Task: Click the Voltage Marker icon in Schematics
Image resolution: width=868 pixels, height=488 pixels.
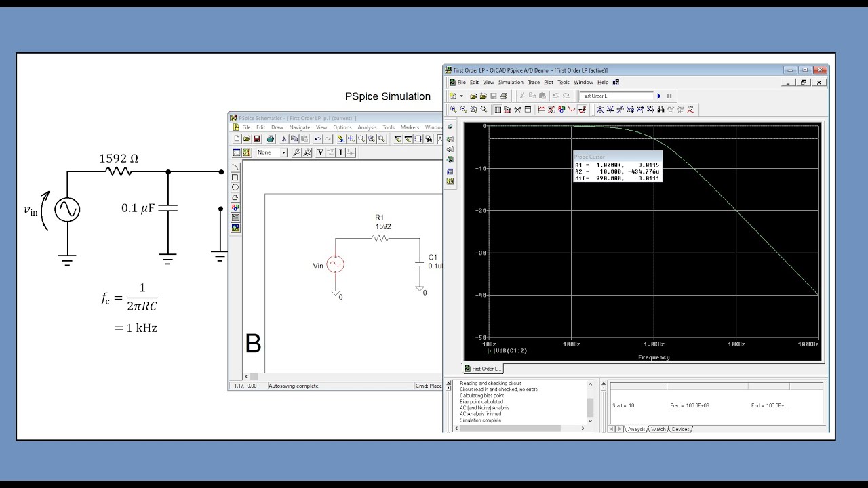Action: click(296, 152)
